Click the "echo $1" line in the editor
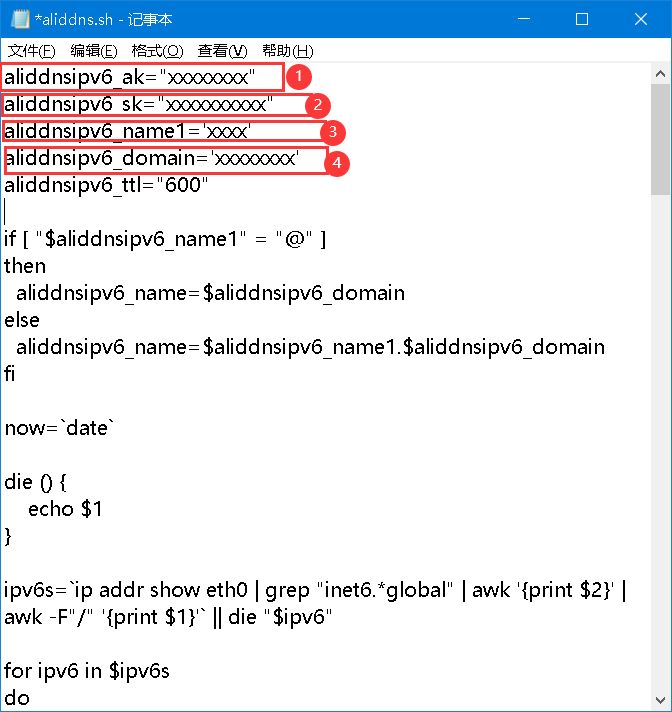The width and height of the screenshot is (672, 712). 65,509
